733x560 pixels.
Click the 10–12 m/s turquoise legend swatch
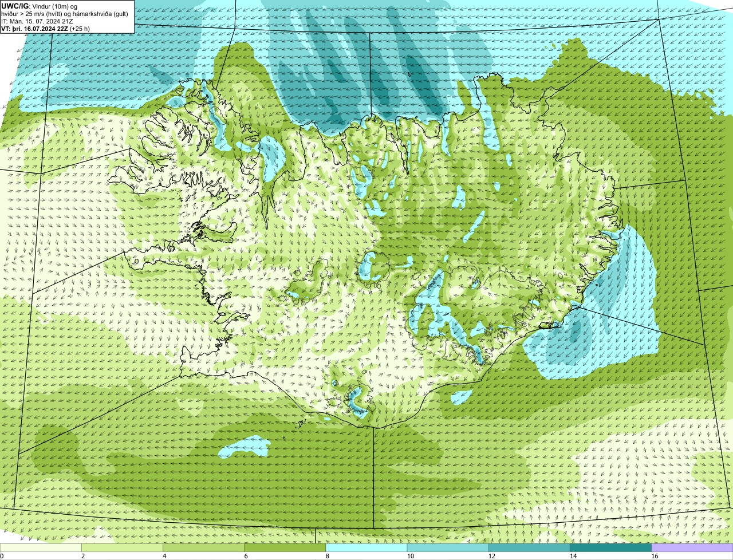click(x=448, y=548)
